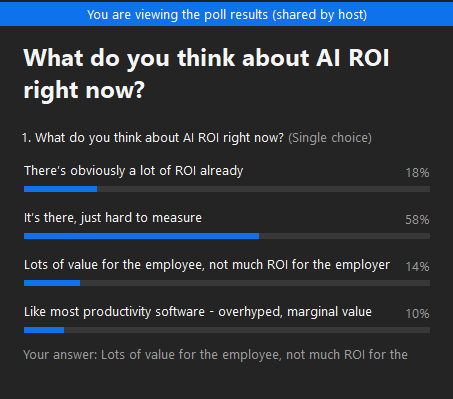Click the blue poll results banner
453x399 pixels.
point(226,14)
